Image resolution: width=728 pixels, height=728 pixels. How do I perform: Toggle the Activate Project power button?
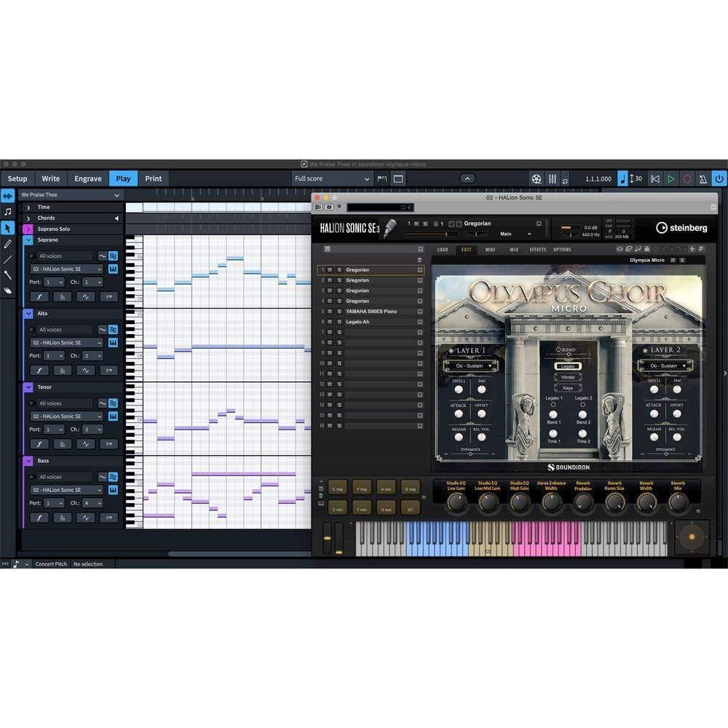tap(719, 178)
